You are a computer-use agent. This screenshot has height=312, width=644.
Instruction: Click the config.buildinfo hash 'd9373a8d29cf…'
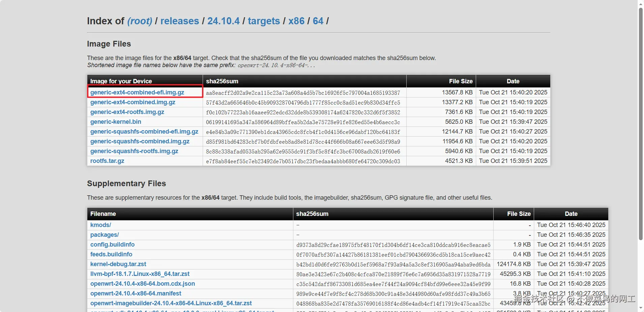point(393,245)
